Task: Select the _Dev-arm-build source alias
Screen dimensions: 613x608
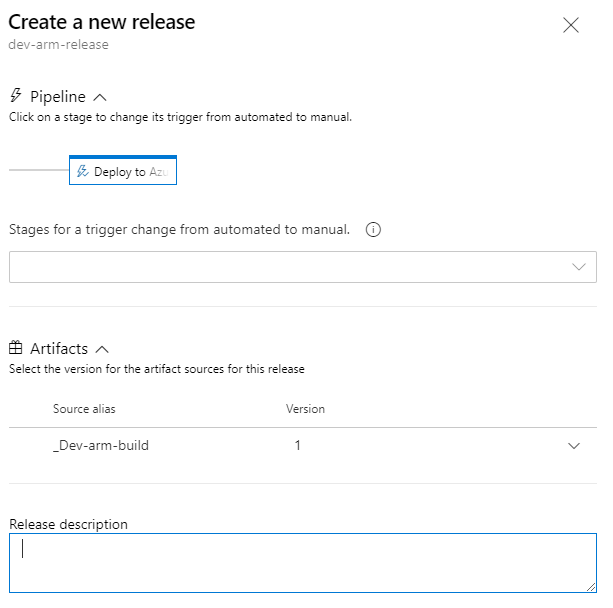Action: coord(101,445)
